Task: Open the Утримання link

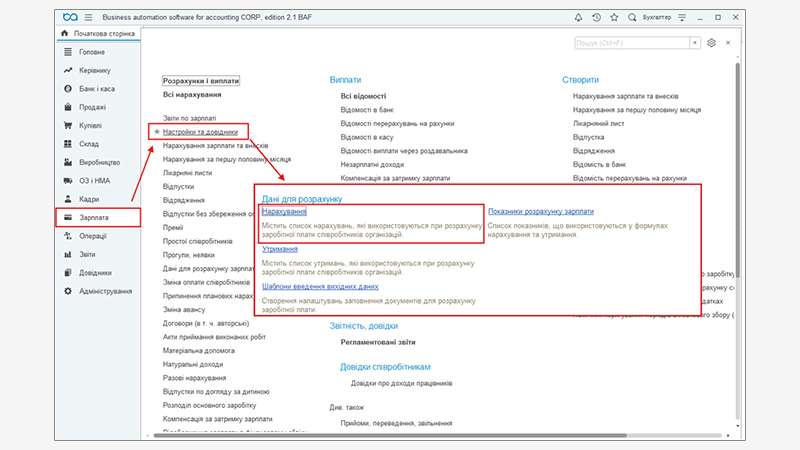Action: (279, 249)
